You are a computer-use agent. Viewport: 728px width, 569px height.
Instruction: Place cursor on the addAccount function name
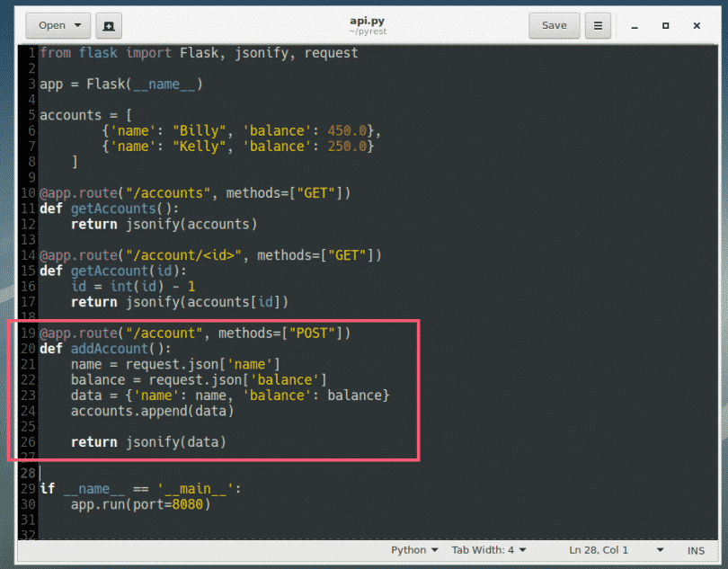(x=108, y=348)
